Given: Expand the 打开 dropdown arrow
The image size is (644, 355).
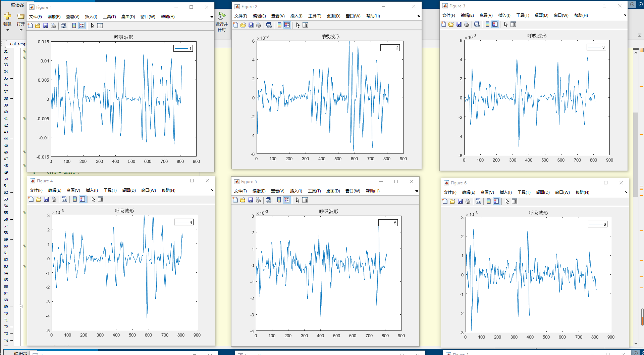Looking at the screenshot, I should (x=21, y=30).
